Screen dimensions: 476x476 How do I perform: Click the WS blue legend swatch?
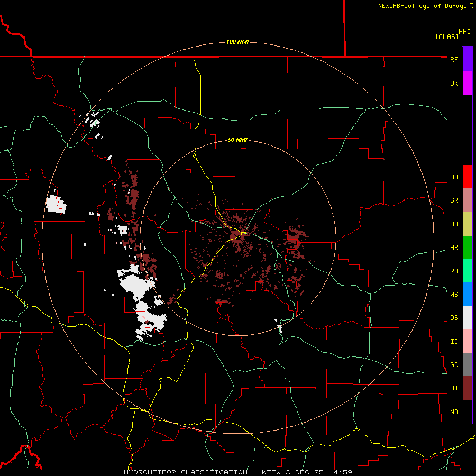(x=467, y=294)
